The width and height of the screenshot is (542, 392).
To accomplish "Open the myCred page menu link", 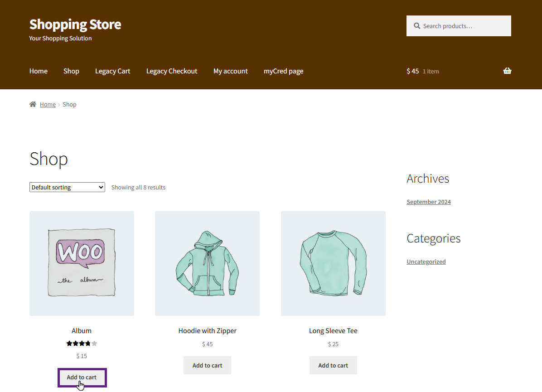I will (283, 71).
